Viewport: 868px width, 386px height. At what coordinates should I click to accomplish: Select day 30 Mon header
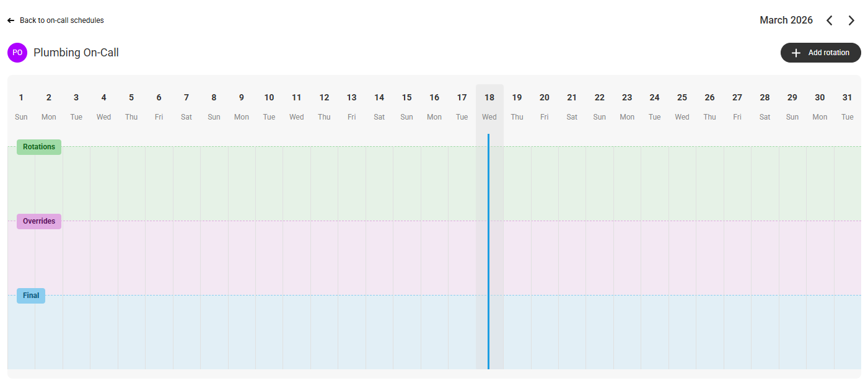coord(820,107)
